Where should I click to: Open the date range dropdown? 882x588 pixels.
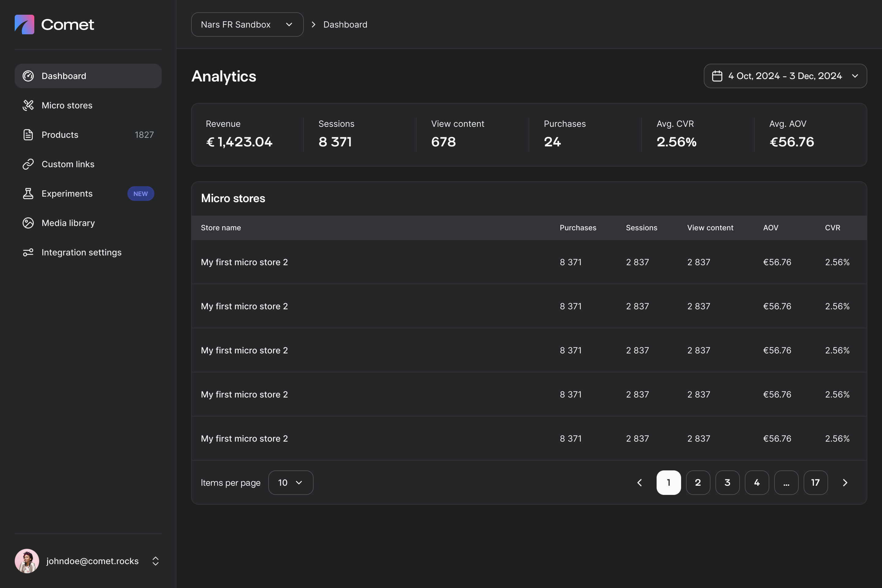pos(785,76)
